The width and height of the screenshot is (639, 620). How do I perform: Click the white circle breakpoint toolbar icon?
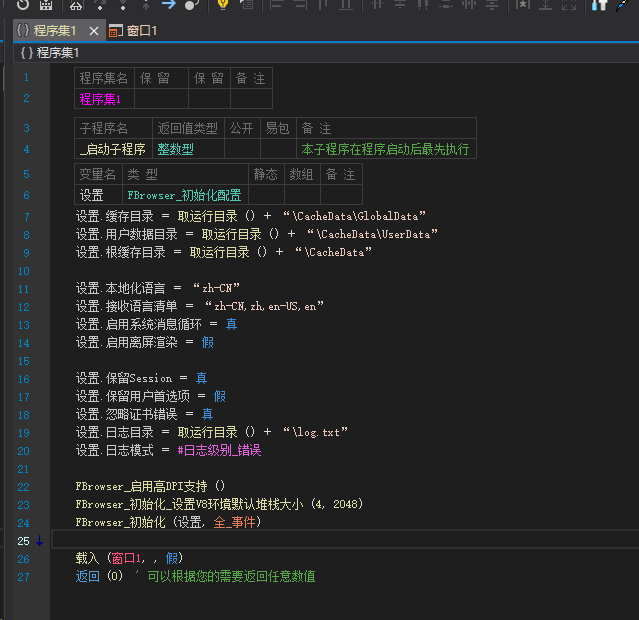(x=191, y=5)
